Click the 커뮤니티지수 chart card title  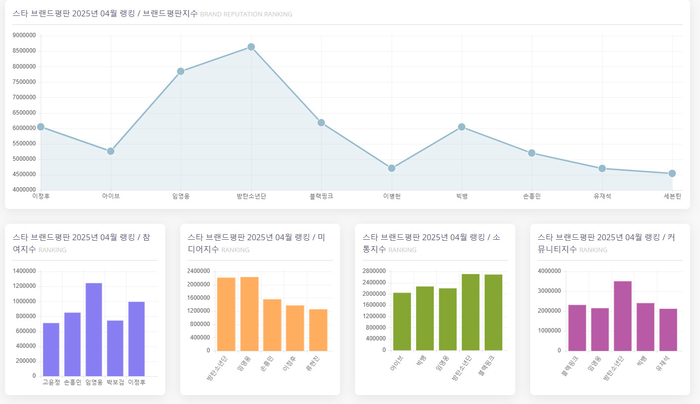point(606,243)
